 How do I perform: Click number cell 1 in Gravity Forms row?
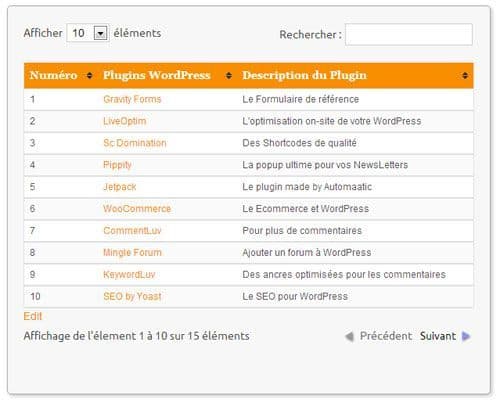[32, 99]
